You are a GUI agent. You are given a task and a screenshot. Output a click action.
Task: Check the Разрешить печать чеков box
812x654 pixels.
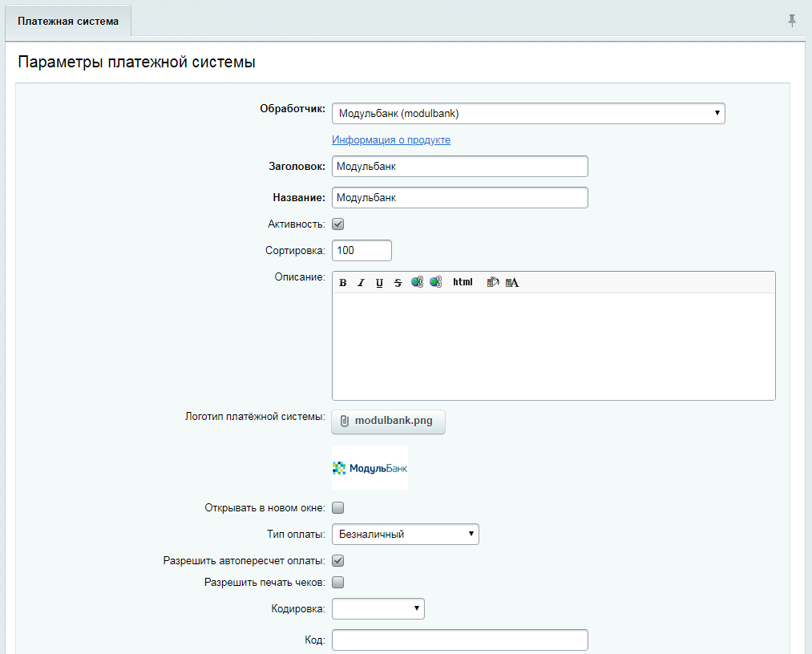[338, 582]
